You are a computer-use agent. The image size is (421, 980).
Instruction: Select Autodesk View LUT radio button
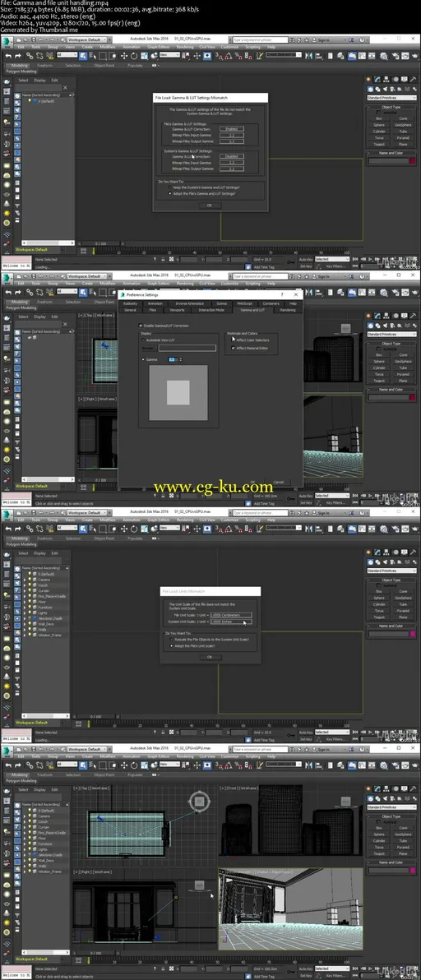(144, 340)
